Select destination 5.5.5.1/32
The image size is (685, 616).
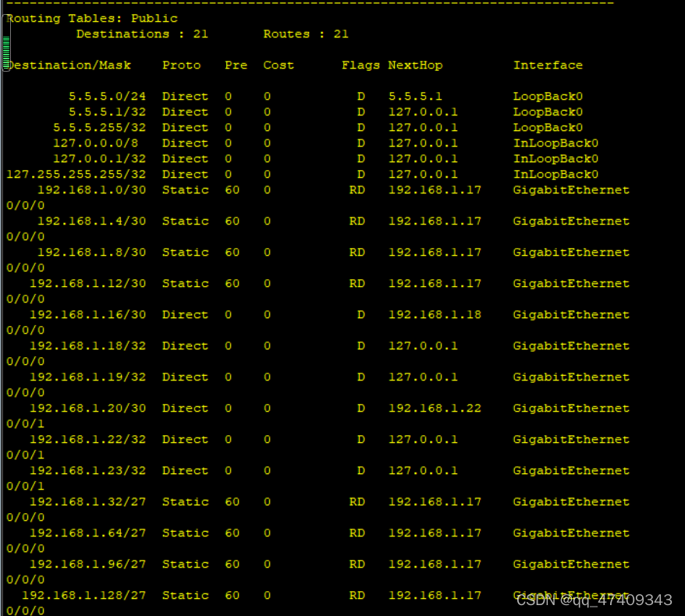pos(107,112)
